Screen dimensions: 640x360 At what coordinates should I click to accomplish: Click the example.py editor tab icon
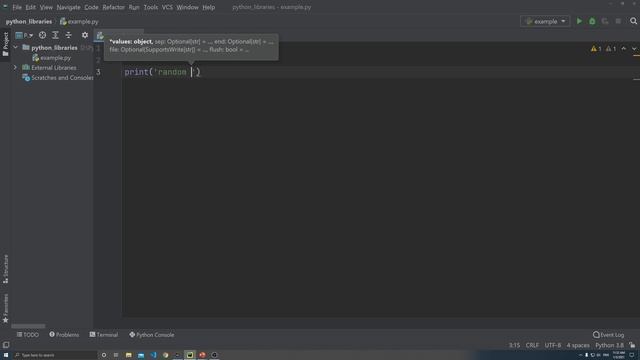100,36
